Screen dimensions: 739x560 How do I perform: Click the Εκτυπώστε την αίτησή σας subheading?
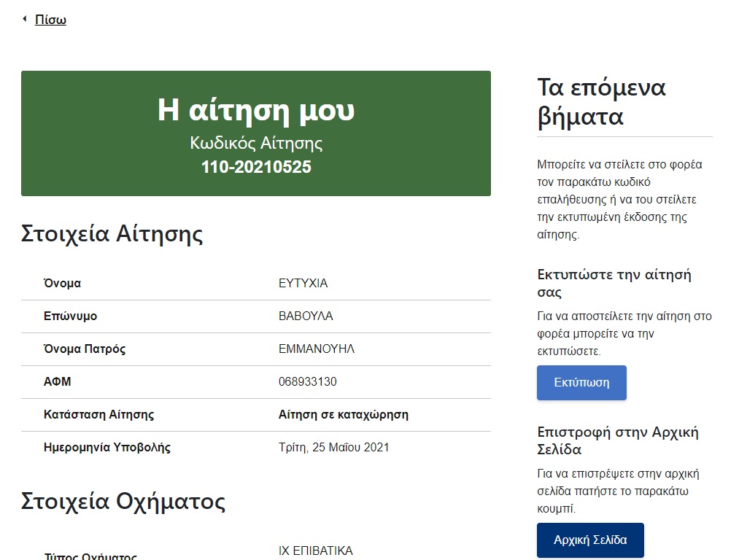pos(614,284)
